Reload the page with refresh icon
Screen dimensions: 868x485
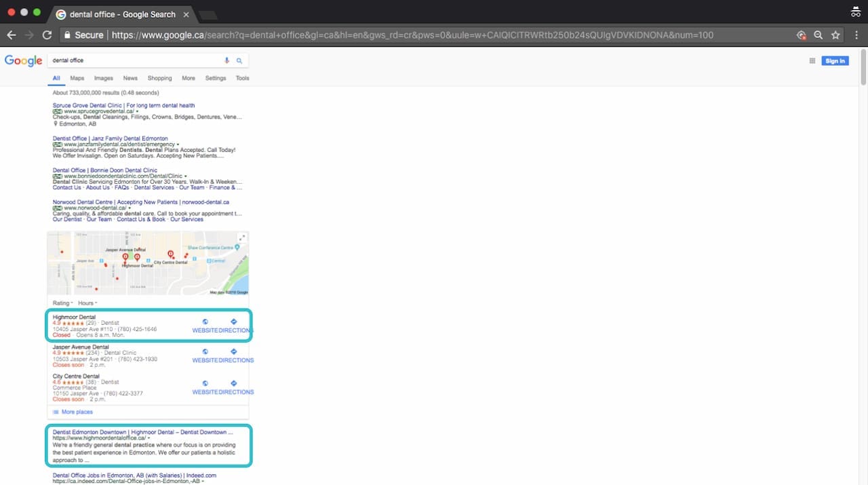47,35
